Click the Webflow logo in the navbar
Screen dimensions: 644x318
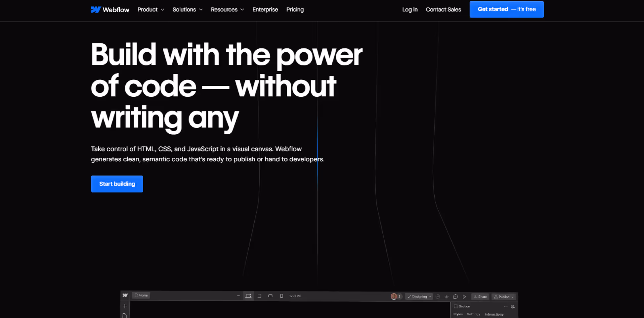(x=110, y=10)
